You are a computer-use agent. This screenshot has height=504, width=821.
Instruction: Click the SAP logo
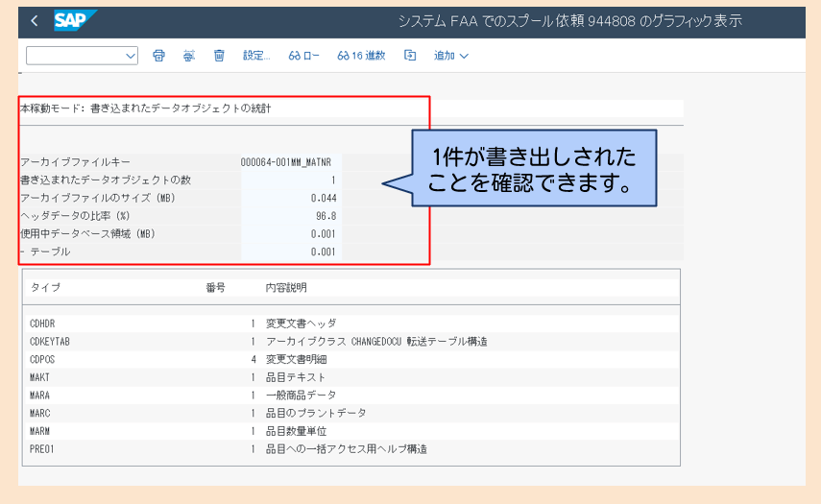75,21
